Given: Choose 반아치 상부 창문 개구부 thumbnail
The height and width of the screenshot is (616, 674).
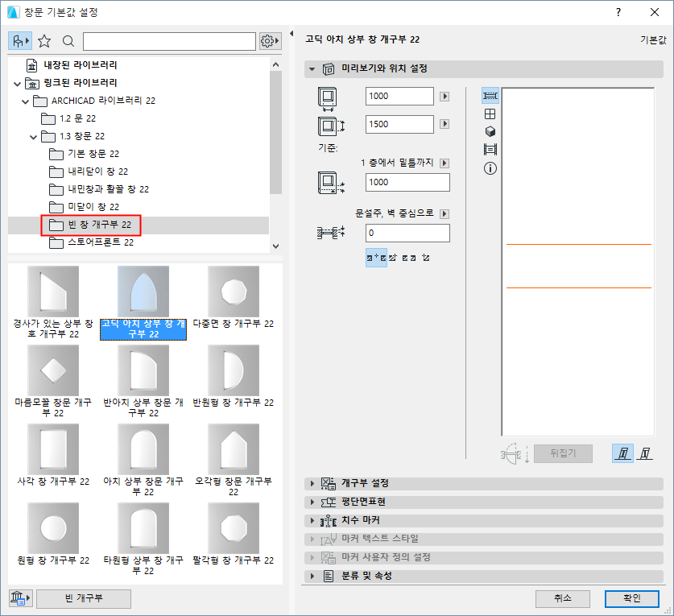Looking at the screenshot, I should [x=143, y=370].
